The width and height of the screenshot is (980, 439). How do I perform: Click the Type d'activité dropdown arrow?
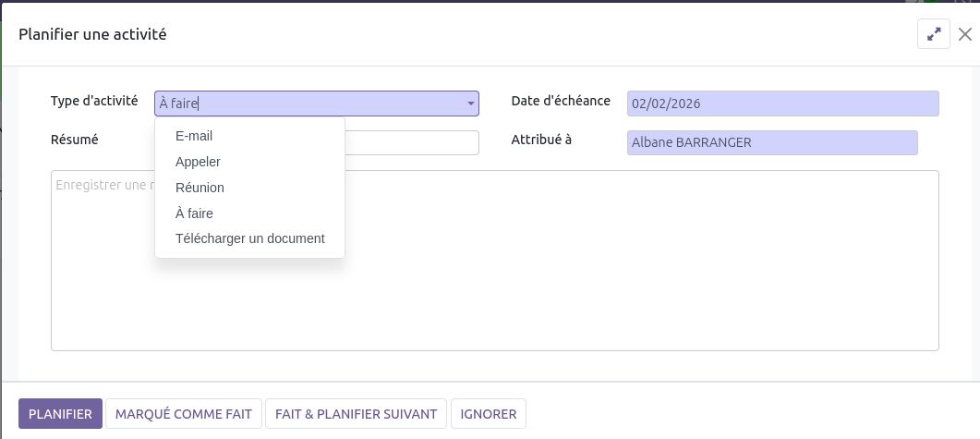[x=470, y=104]
